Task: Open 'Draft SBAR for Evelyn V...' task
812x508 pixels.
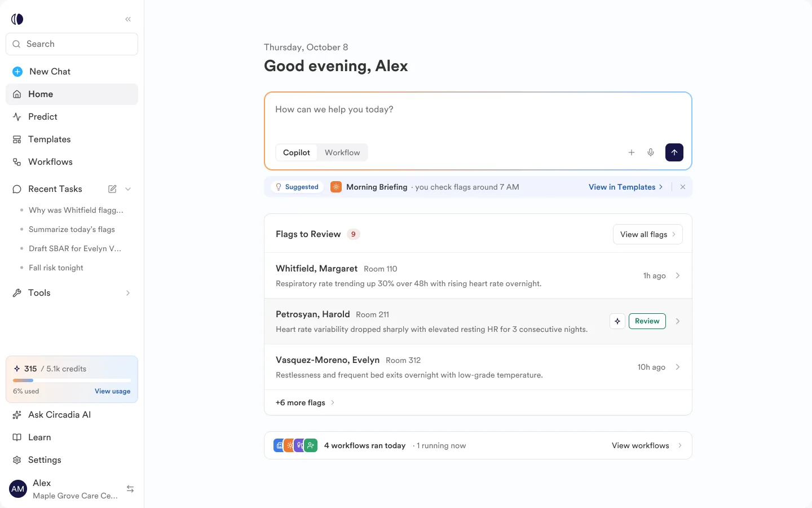Action: (x=74, y=248)
